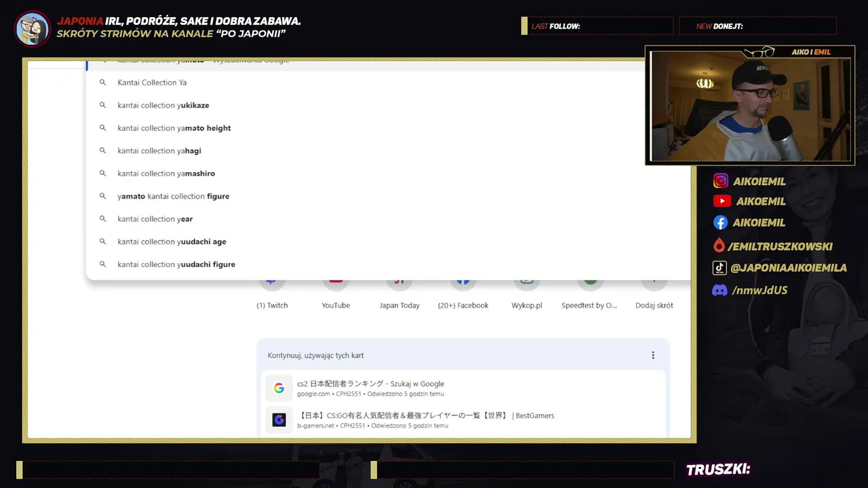
Task: Click search icon beside "Kantai Collection Ya"
Action: pos(103,83)
